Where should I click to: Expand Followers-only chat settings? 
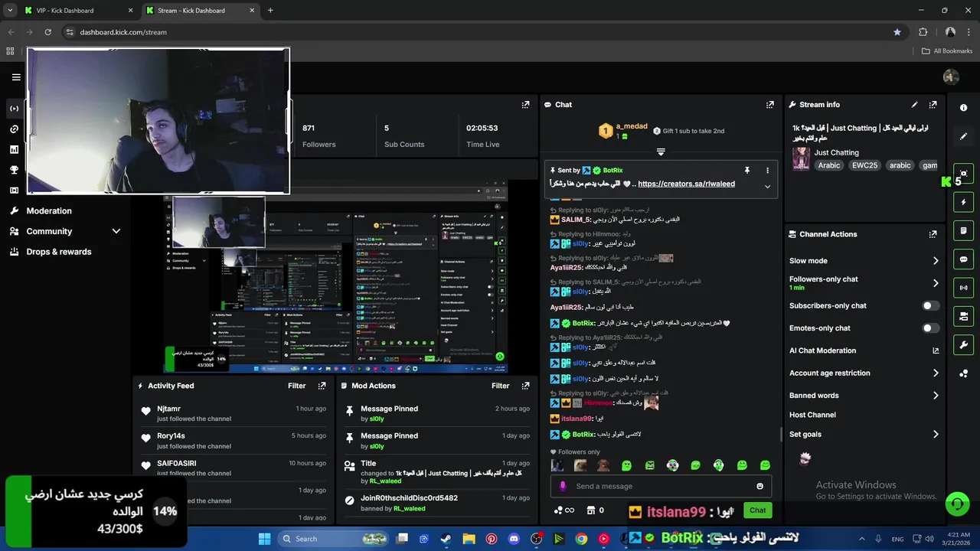(x=936, y=283)
